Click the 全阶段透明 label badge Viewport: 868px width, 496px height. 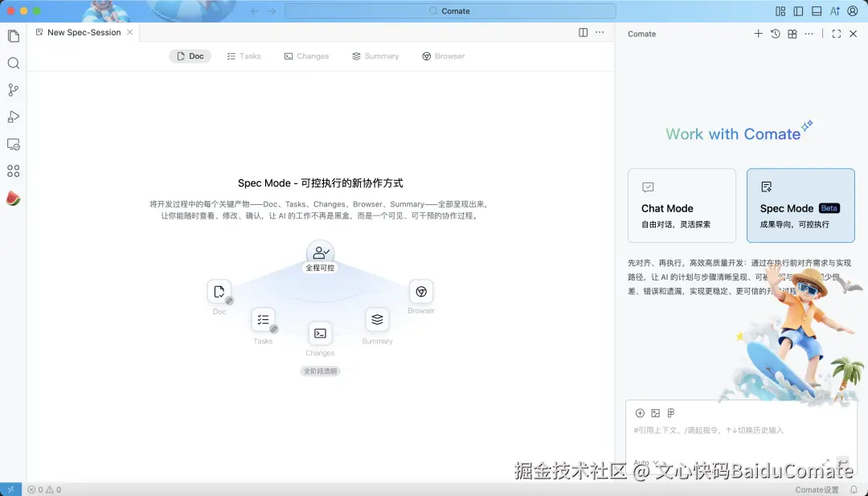tap(320, 371)
